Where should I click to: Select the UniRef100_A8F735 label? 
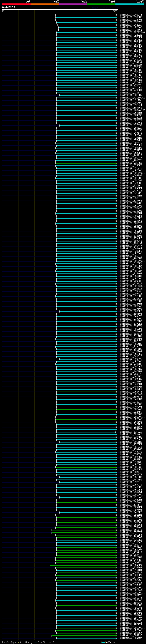coord(131,271)
